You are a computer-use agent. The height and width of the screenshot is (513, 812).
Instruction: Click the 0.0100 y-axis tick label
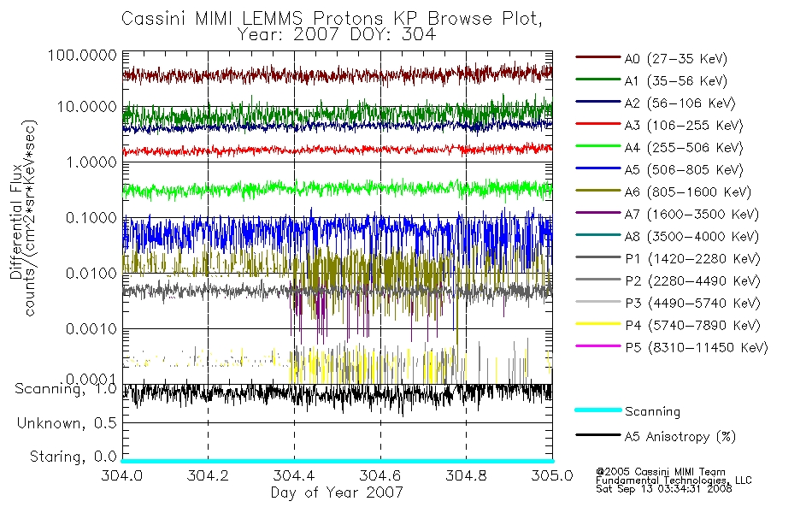(91, 273)
